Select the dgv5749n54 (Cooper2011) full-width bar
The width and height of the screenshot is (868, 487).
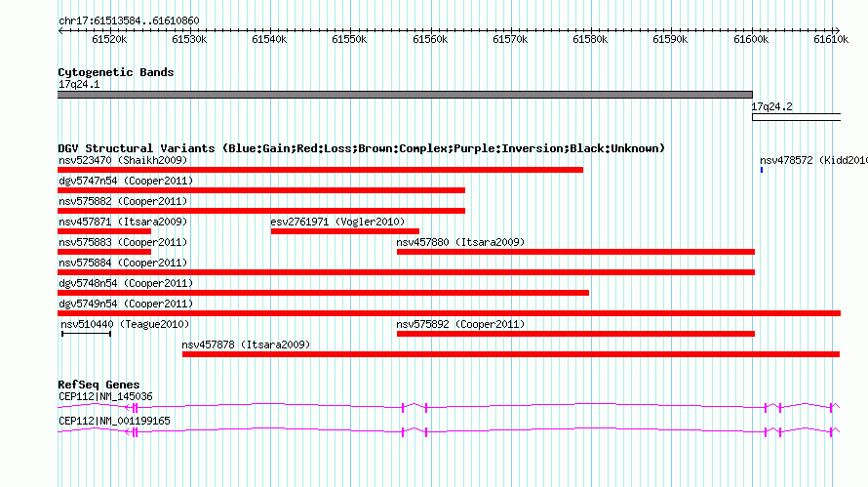[449, 313]
